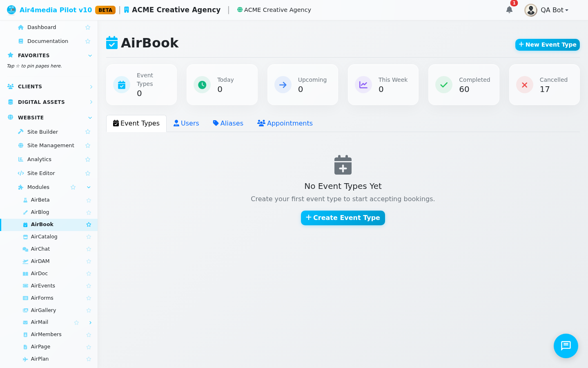The image size is (588, 368).
Task: Click the Today clock stat icon
Action: (202, 85)
